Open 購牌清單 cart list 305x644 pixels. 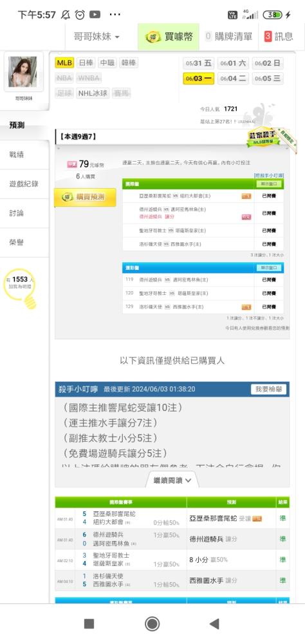228,37
